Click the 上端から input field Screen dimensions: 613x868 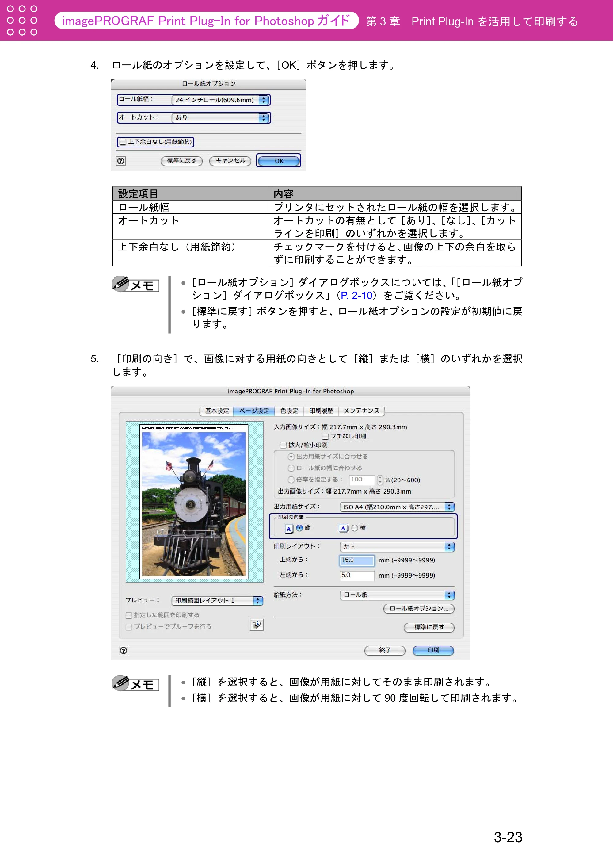coord(357,560)
